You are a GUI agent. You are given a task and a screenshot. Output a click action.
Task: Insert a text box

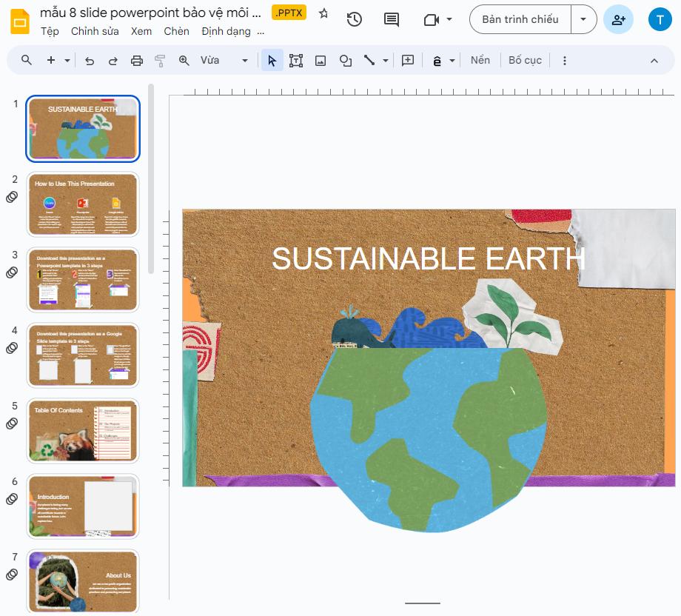[x=296, y=60]
